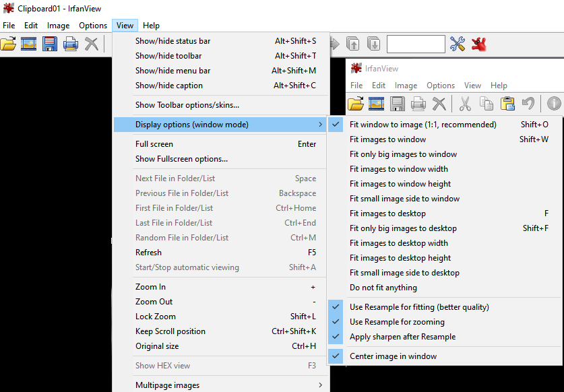Toggle Use Resample for zooming

tap(445, 322)
